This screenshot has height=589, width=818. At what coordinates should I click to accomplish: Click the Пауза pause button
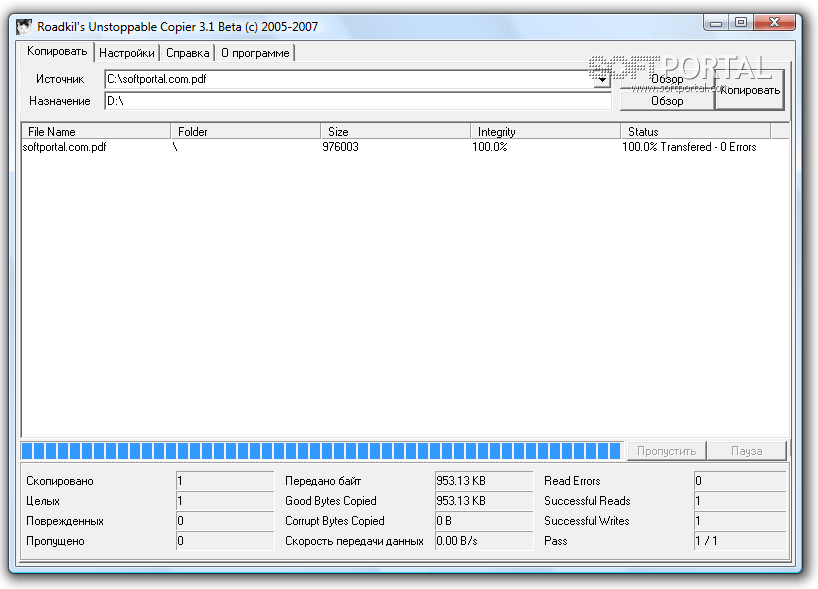747,451
